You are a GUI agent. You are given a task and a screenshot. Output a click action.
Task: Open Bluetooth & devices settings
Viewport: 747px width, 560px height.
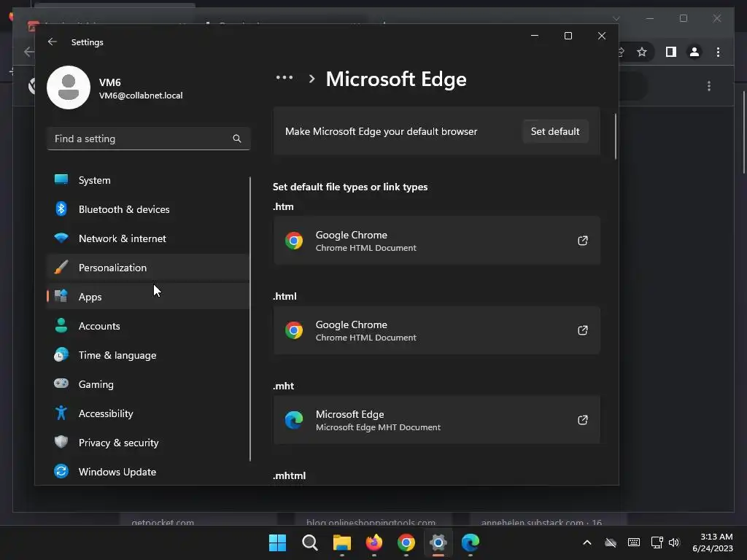[x=148, y=209]
